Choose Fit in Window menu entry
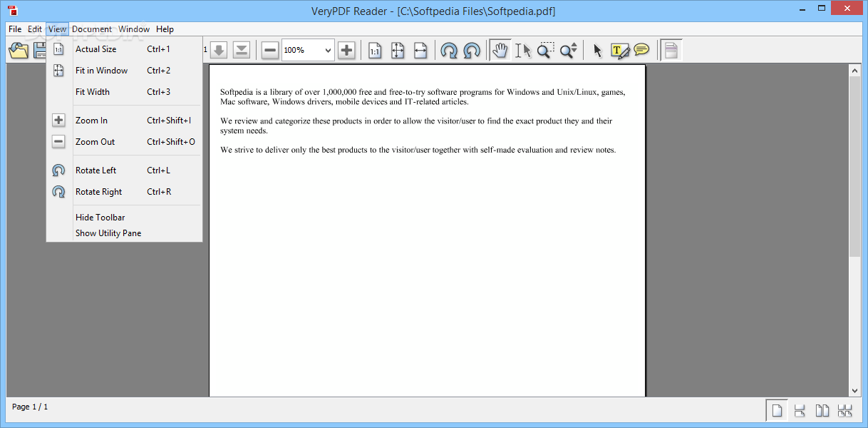868x428 pixels. (124, 71)
